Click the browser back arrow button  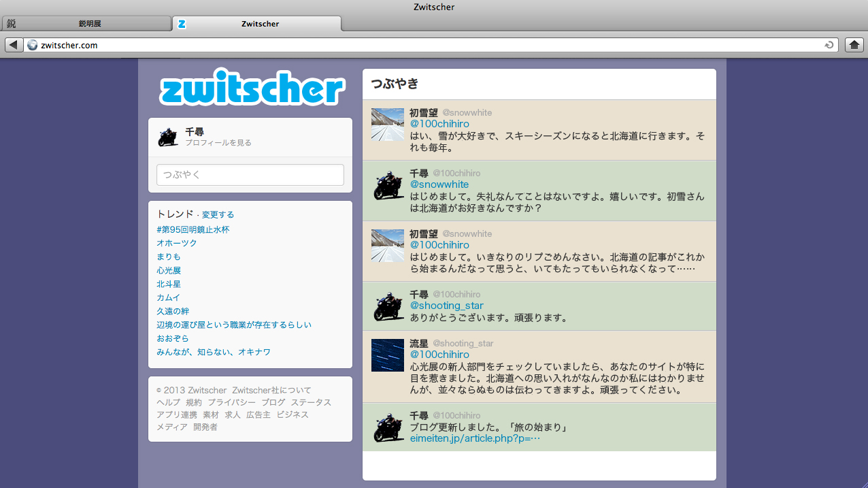(14, 45)
